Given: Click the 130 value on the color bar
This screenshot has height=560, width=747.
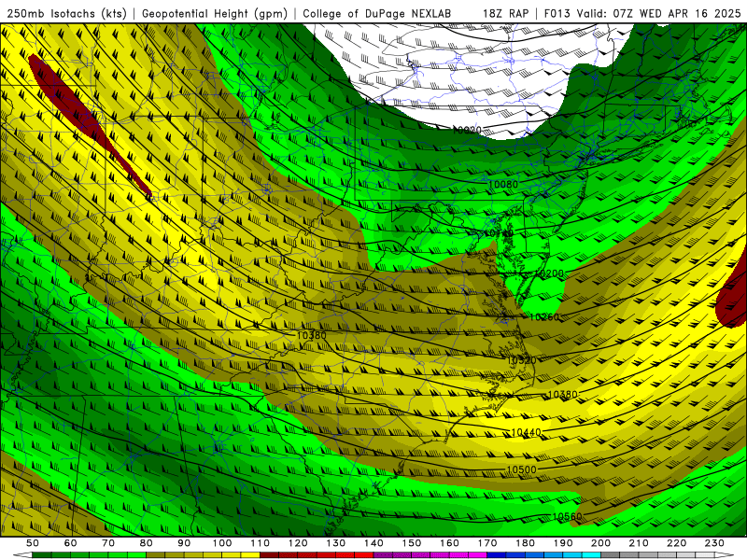Looking at the screenshot, I should click(x=335, y=543).
